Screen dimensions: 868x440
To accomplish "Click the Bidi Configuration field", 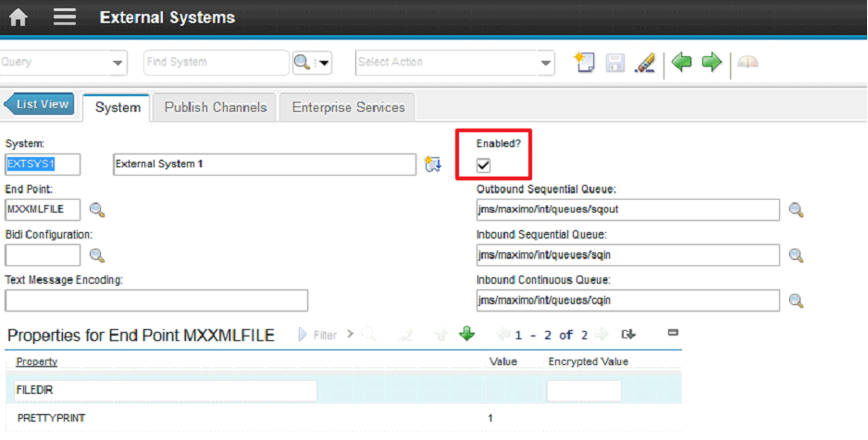I will (43, 255).
